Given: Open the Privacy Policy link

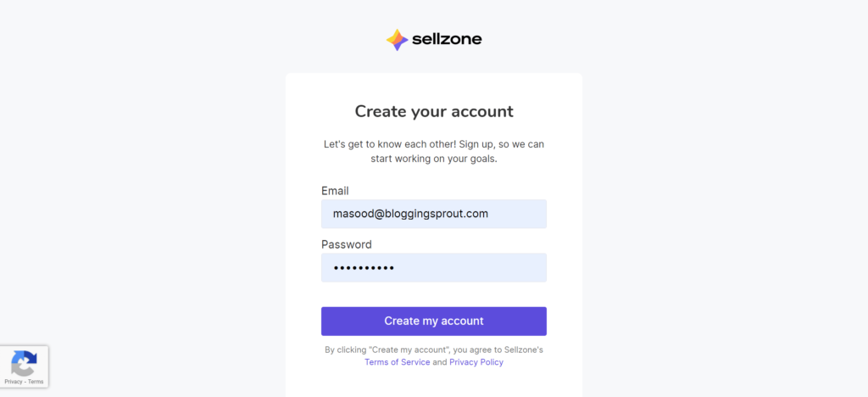Looking at the screenshot, I should 476,362.
